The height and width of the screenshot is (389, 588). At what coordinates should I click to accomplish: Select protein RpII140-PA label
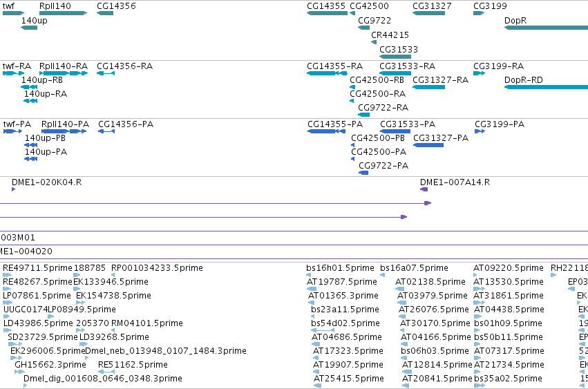(65, 124)
